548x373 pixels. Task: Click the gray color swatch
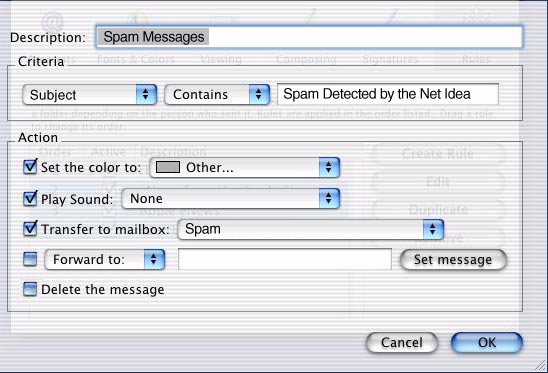click(x=168, y=167)
